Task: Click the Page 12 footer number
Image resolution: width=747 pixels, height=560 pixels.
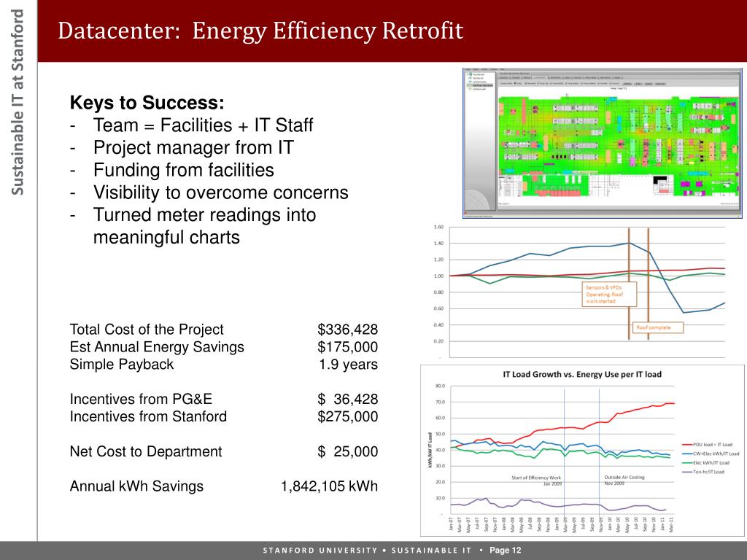Action: click(506, 551)
